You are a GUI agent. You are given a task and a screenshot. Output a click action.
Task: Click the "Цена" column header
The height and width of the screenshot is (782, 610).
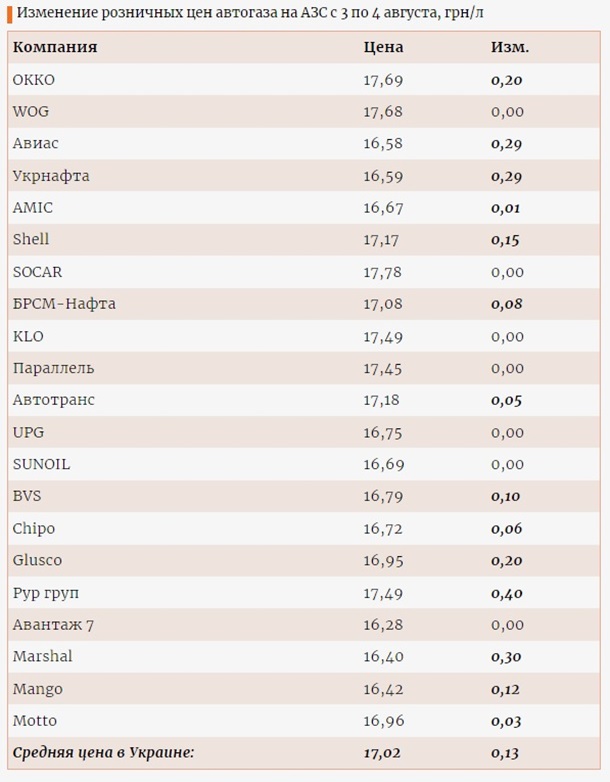(383, 47)
